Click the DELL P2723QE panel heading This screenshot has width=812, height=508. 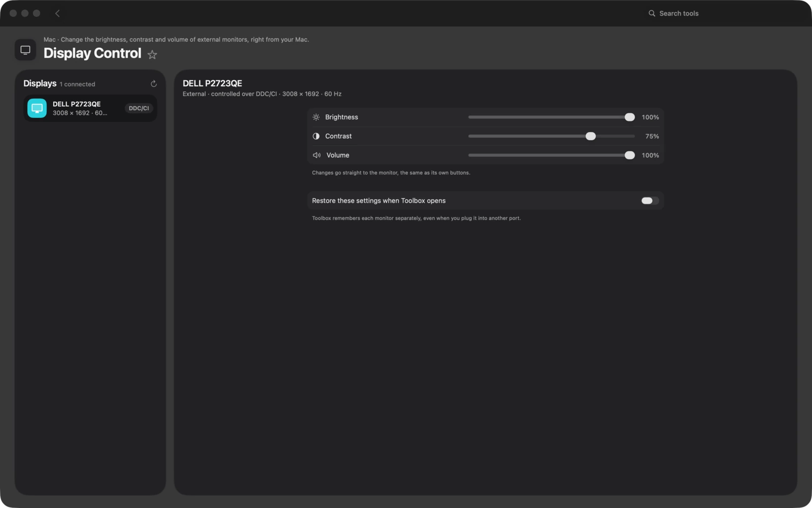pyautogui.click(x=212, y=83)
